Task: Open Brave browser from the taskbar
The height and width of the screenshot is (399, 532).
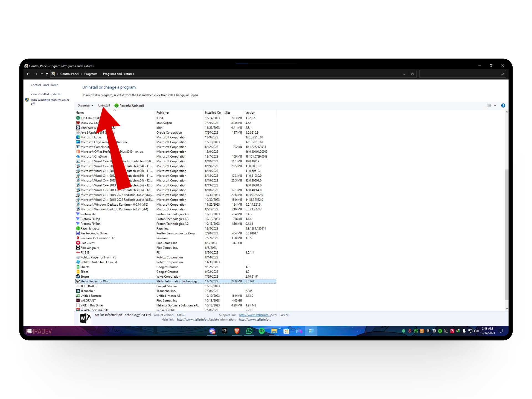Action: (237, 331)
